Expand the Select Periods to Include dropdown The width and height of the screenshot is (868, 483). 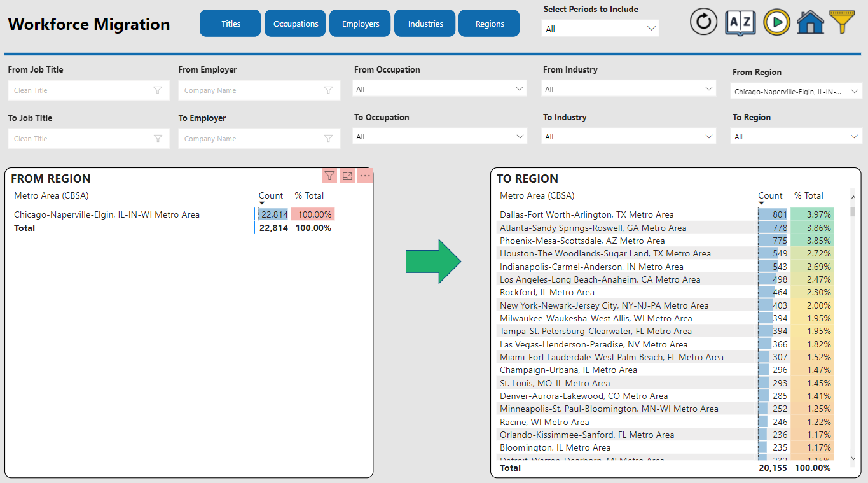click(x=600, y=29)
